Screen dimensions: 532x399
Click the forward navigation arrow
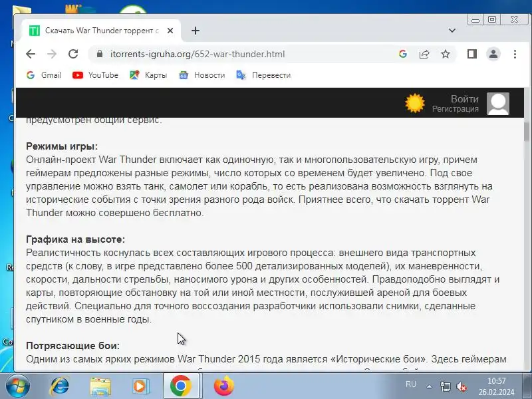coord(52,54)
